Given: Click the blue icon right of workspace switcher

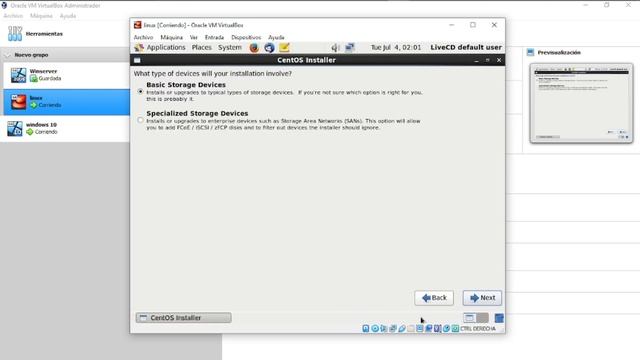Looking at the screenshot, I should pyautogui.click(x=499, y=318).
